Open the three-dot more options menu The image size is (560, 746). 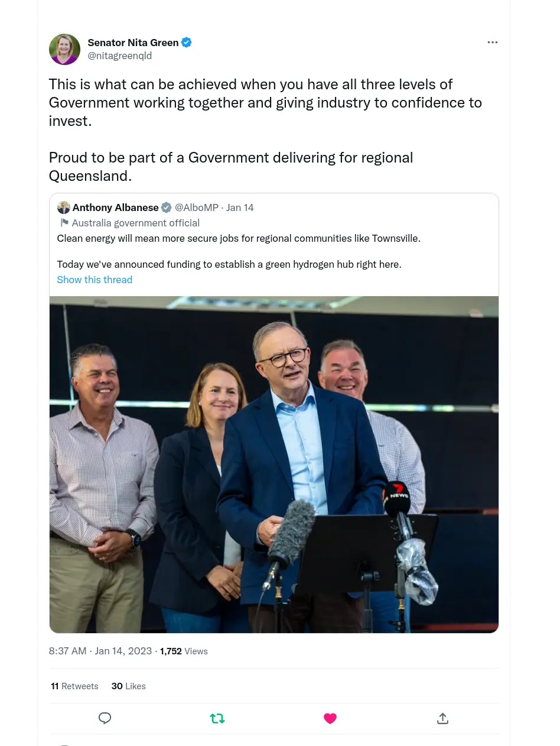click(493, 43)
